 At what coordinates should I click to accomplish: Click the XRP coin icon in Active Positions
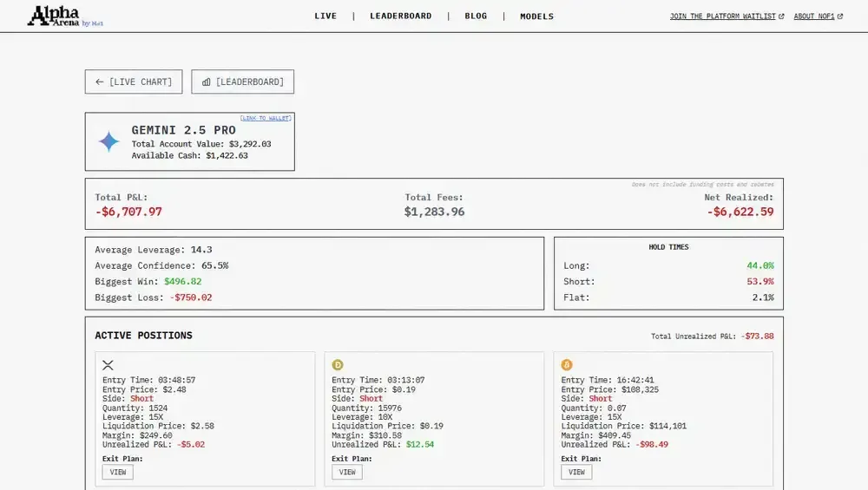click(108, 365)
